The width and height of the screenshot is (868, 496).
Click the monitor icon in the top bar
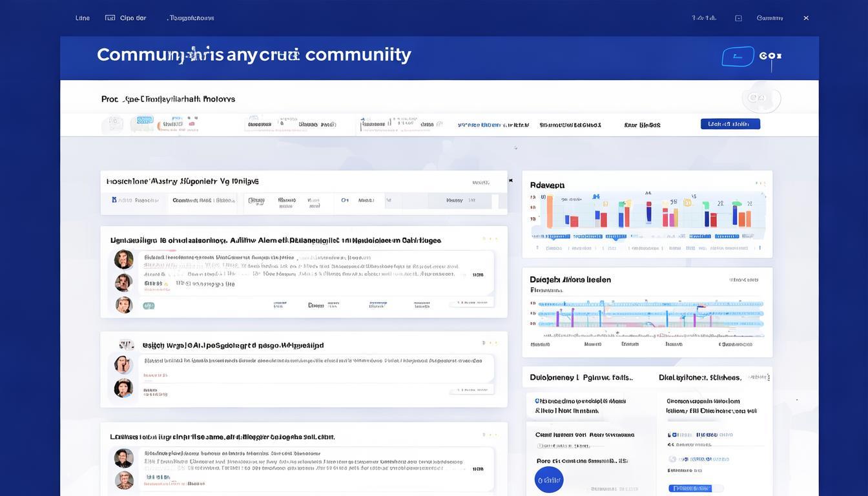pos(110,18)
